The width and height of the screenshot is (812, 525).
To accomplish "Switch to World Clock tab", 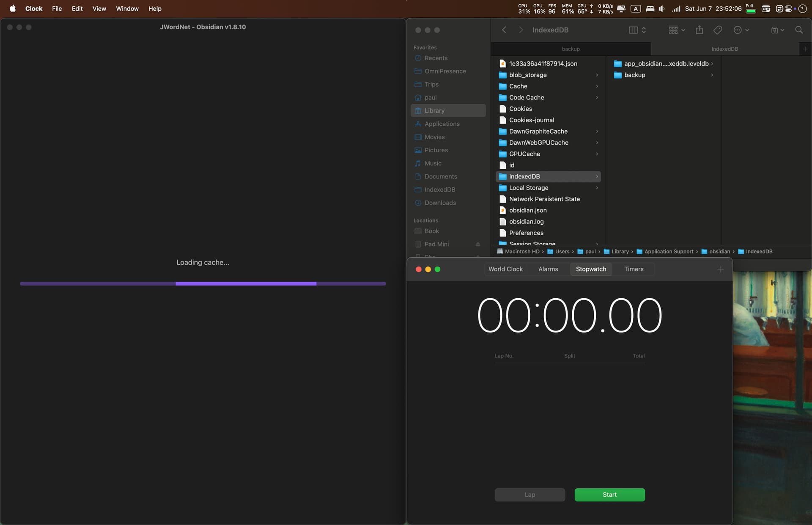I will pyautogui.click(x=505, y=269).
